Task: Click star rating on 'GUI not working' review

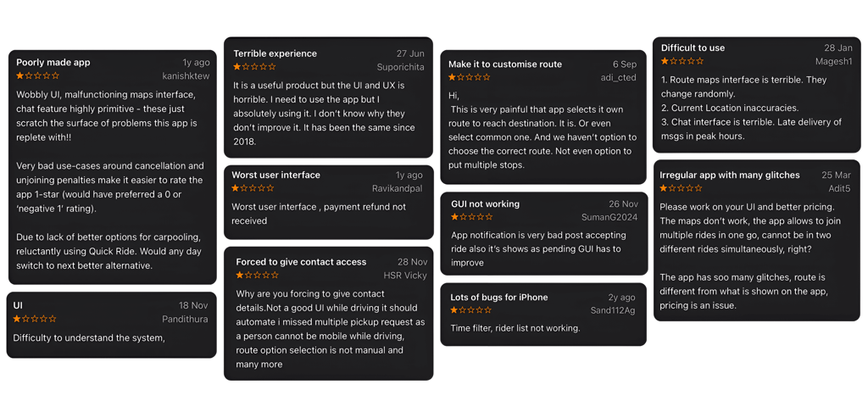Action: pyautogui.click(x=472, y=217)
